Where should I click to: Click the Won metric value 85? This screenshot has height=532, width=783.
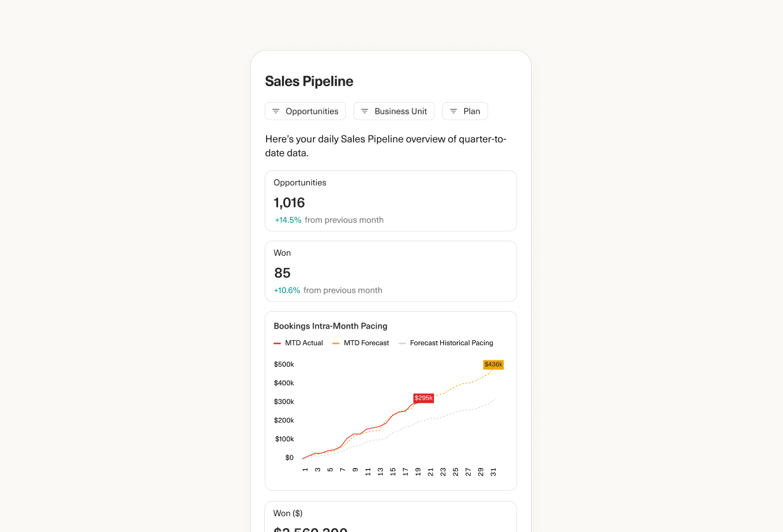tap(282, 273)
